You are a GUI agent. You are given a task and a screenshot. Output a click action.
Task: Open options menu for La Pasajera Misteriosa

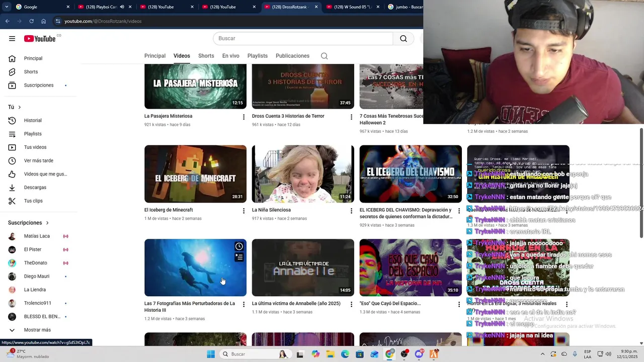(x=244, y=117)
